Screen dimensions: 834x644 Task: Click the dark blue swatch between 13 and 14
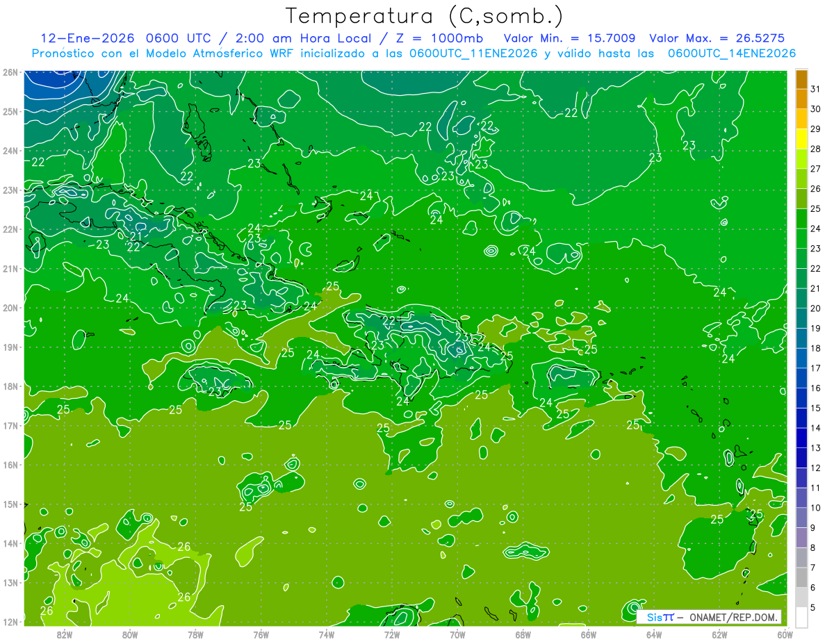(801, 438)
